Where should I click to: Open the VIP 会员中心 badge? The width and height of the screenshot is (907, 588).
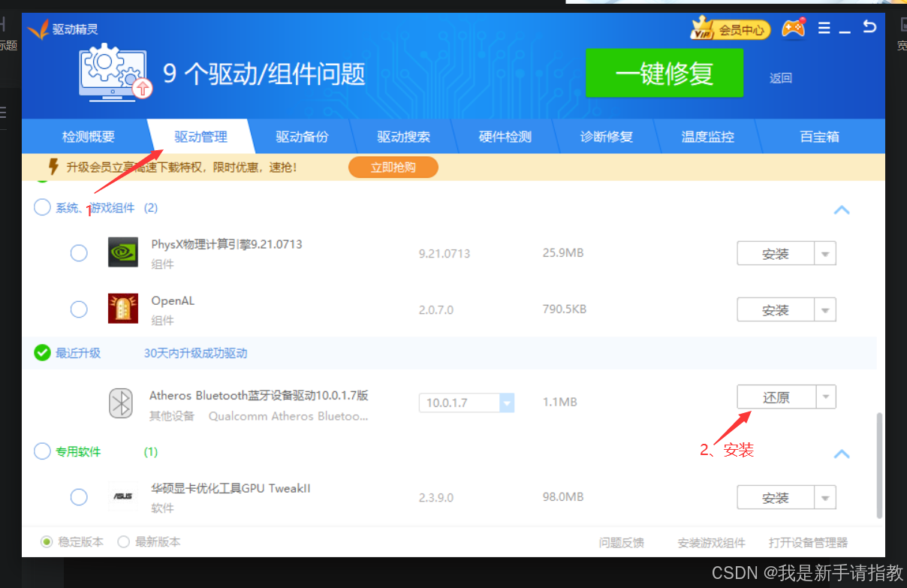730,29
